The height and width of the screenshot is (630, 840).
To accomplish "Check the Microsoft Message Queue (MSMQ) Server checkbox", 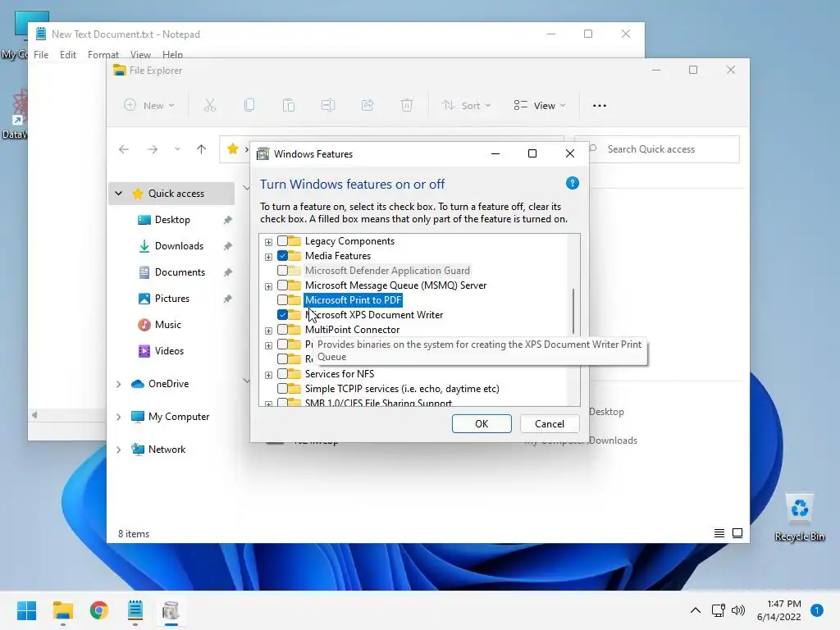I will 282,285.
